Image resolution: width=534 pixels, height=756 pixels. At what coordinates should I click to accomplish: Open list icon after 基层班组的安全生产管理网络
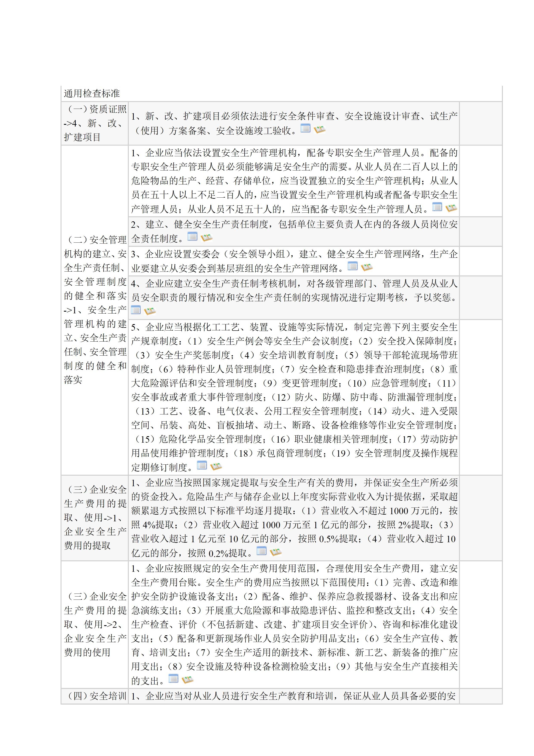coord(352,266)
